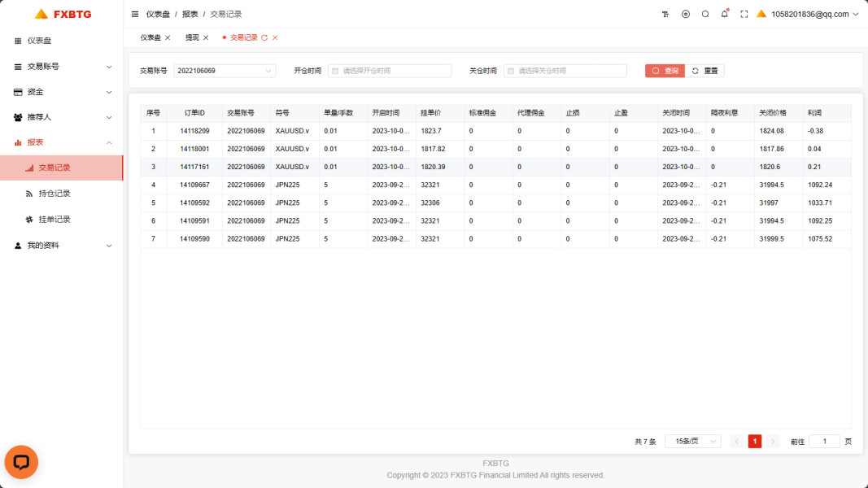
Task: Open the 交易账号 account dropdown 2022106069
Action: 225,71
